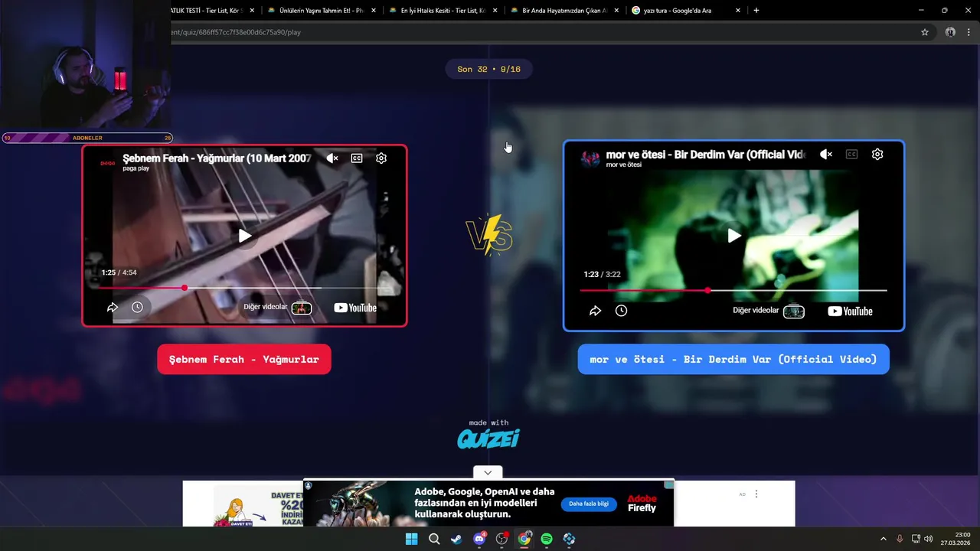Play the Şebnem Ferah Yağmurlar video

pos(244,236)
